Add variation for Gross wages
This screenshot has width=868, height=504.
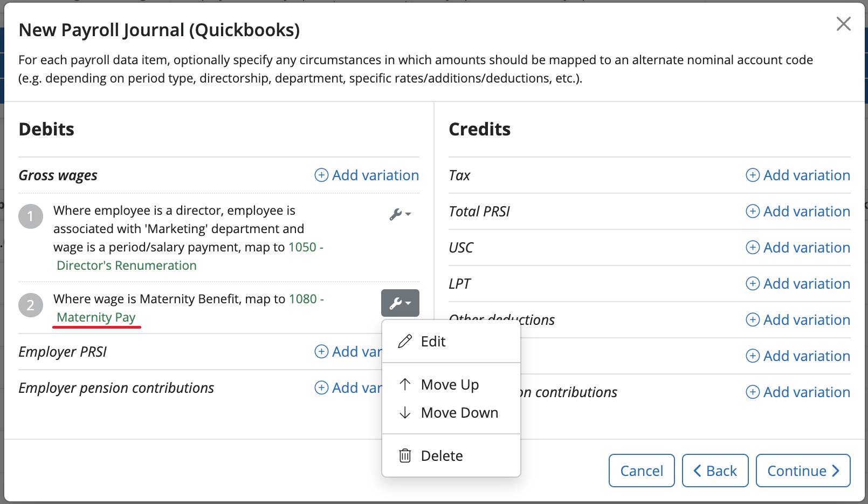(x=366, y=175)
